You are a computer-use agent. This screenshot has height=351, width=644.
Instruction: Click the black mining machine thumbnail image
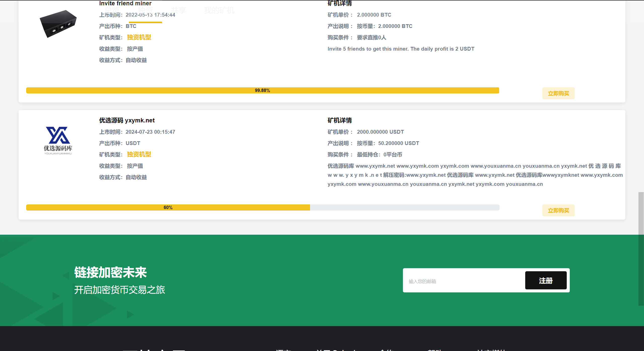point(58,24)
